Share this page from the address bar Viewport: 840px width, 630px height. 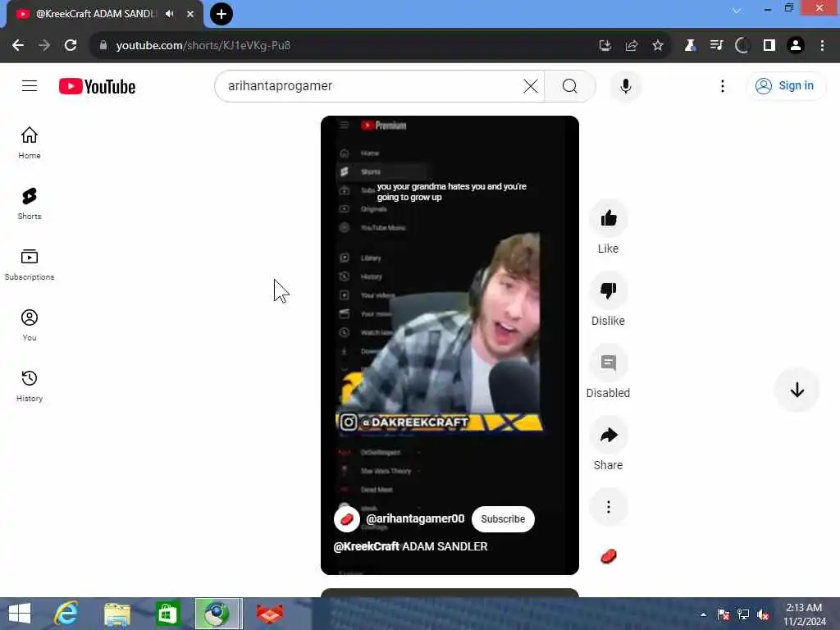[631, 46]
